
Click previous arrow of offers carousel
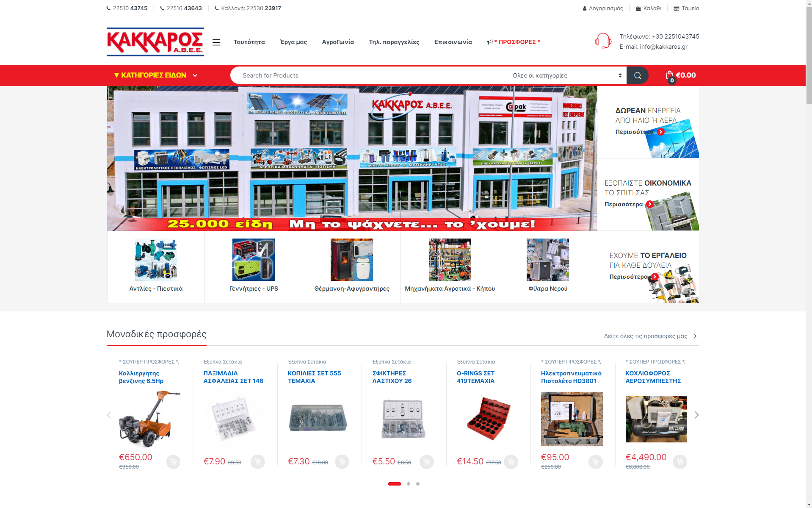click(x=109, y=415)
